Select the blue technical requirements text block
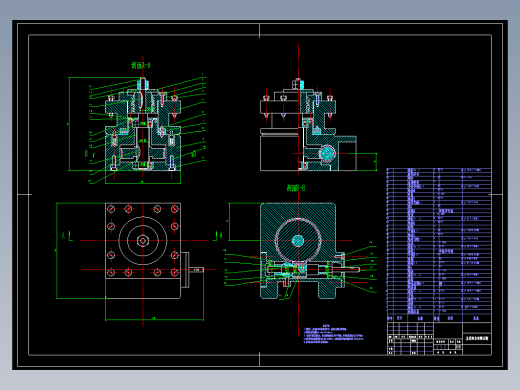 (x=333, y=334)
